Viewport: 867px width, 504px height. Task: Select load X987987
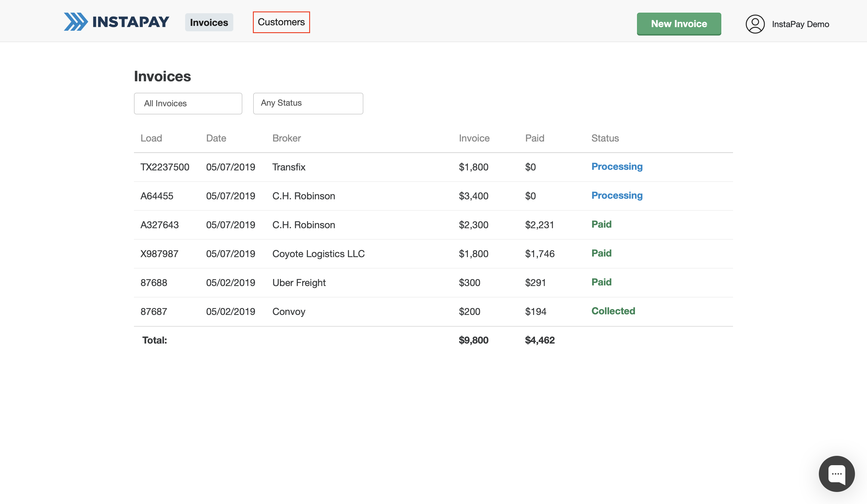pyautogui.click(x=159, y=254)
